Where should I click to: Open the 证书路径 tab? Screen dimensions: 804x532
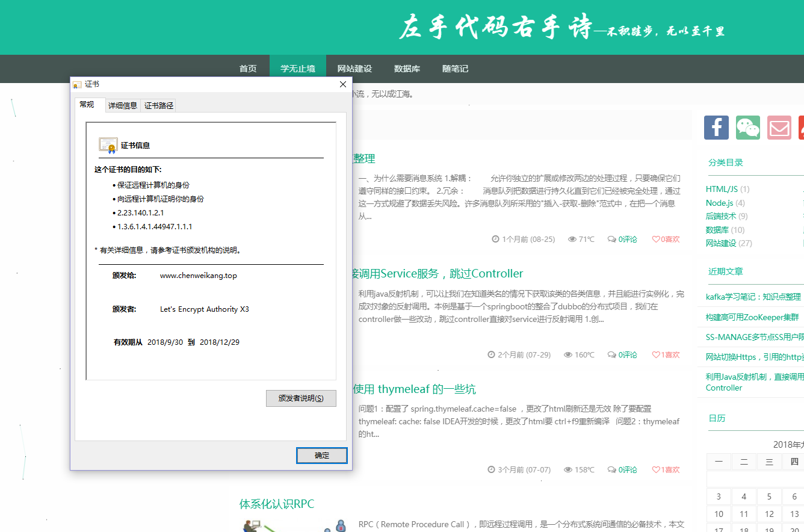pos(159,105)
